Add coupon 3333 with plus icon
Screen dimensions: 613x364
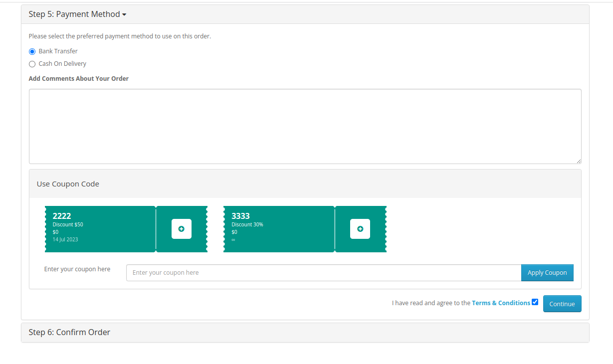[x=360, y=229]
